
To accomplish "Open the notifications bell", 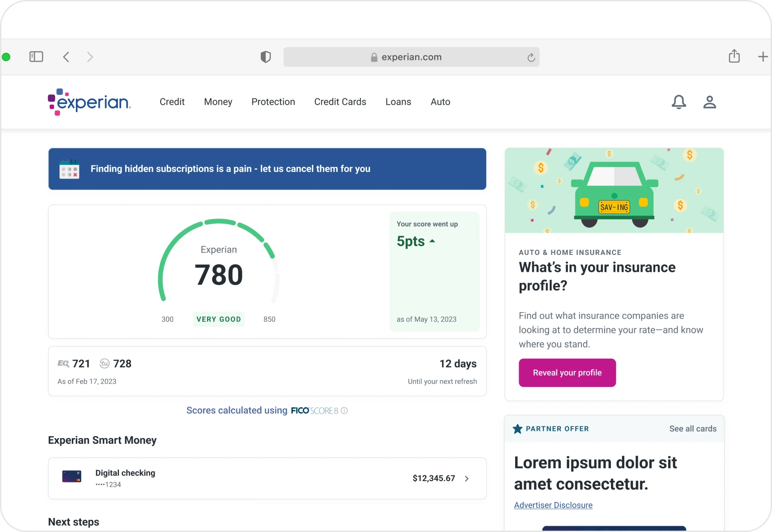I will 679,102.
